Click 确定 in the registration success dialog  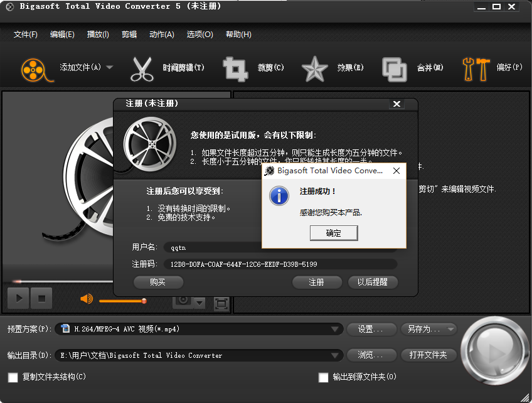click(334, 233)
